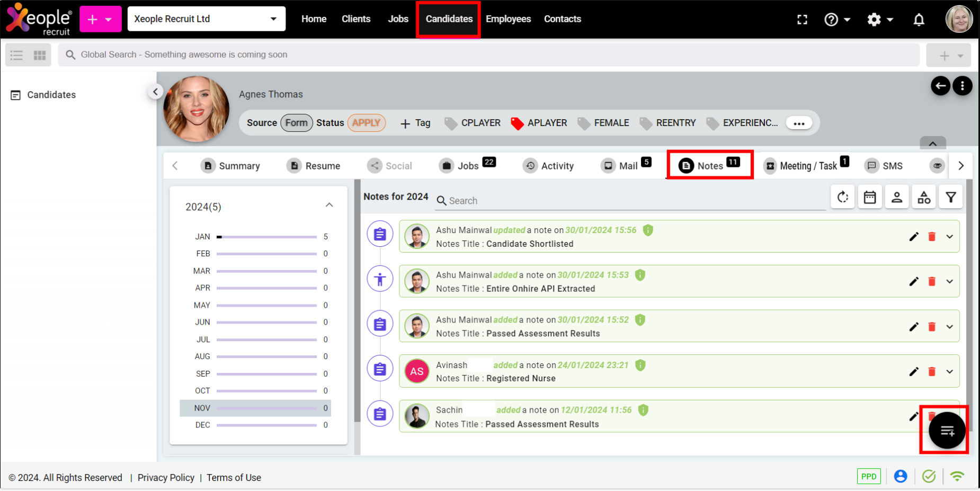Open the Terms of Use link
The height and width of the screenshot is (491, 980).
tap(234, 478)
